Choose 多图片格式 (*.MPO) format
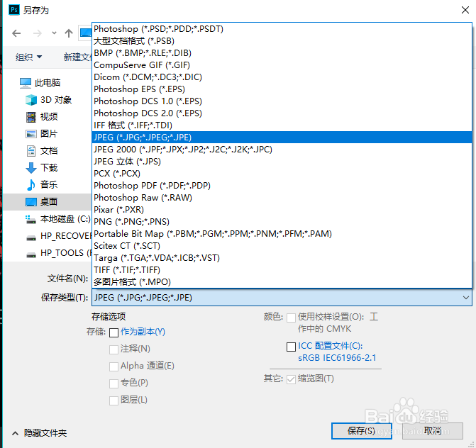The height and width of the screenshot is (448, 476). [282, 282]
